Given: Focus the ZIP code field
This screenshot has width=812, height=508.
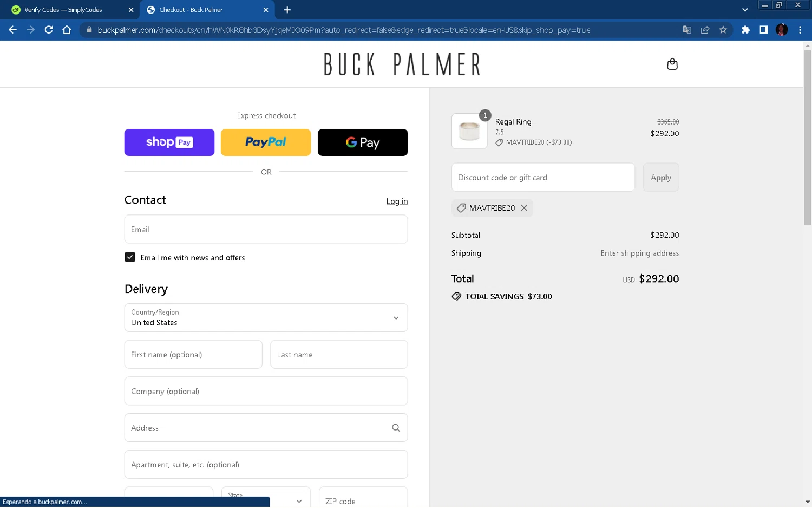Looking at the screenshot, I should coord(363,497).
